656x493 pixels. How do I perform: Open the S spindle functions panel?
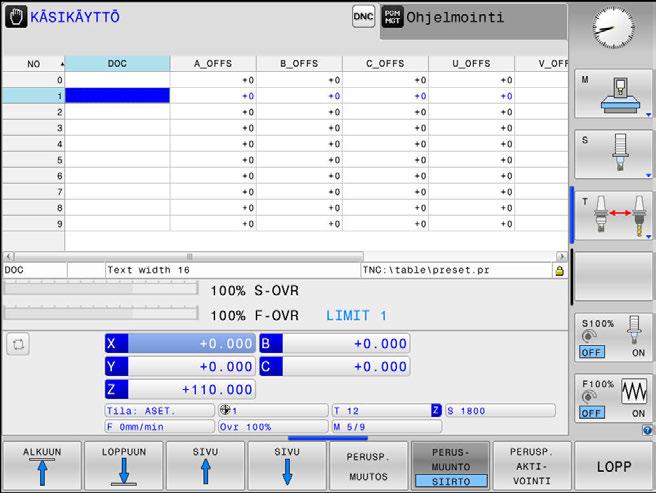(613, 154)
